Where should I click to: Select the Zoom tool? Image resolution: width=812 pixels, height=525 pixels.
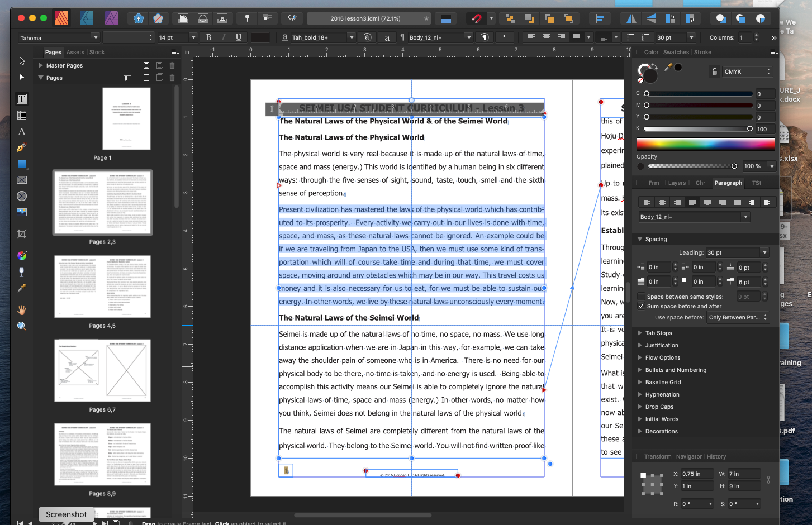(21, 326)
